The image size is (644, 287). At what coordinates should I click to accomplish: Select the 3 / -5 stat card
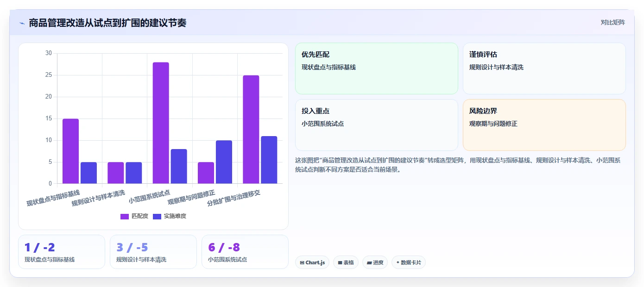coord(153,252)
